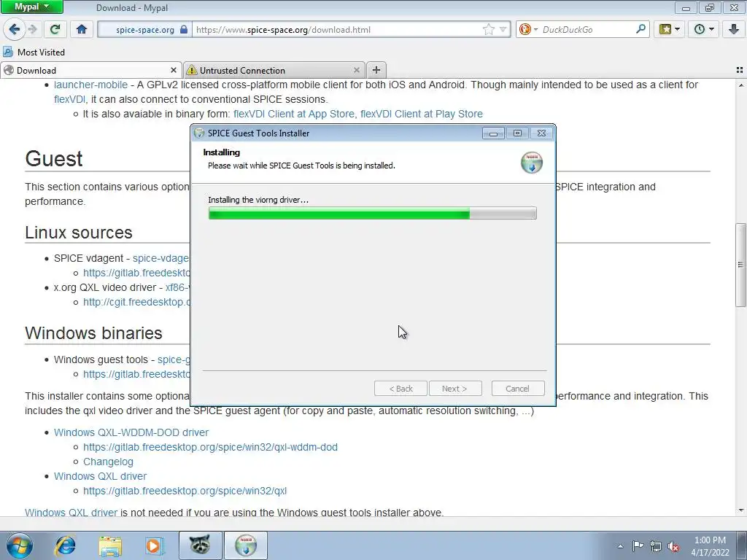The image size is (747, 560).
Task: Close the Untrusted Connection tab
Action: (x=356, y=70)
